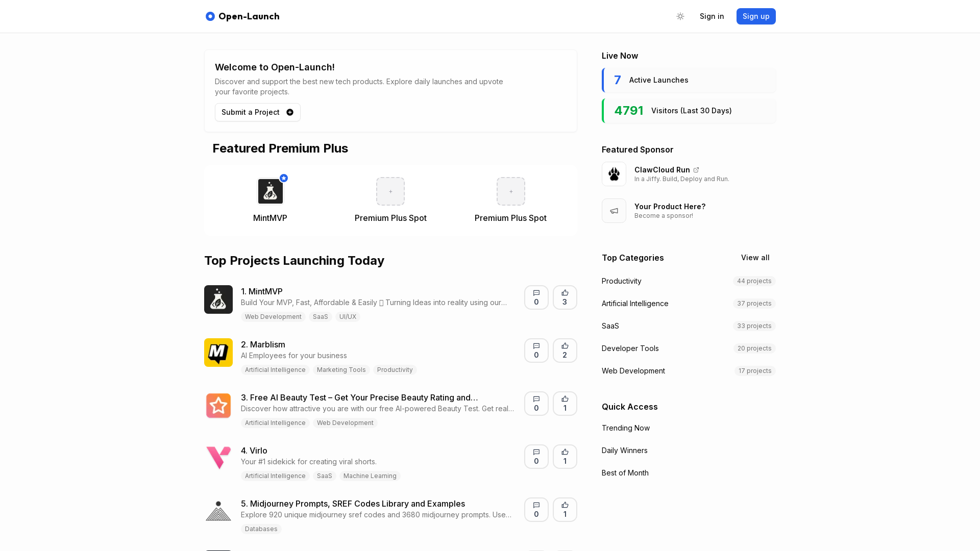Open comments for MintMVP

click(x=536, y=297)
